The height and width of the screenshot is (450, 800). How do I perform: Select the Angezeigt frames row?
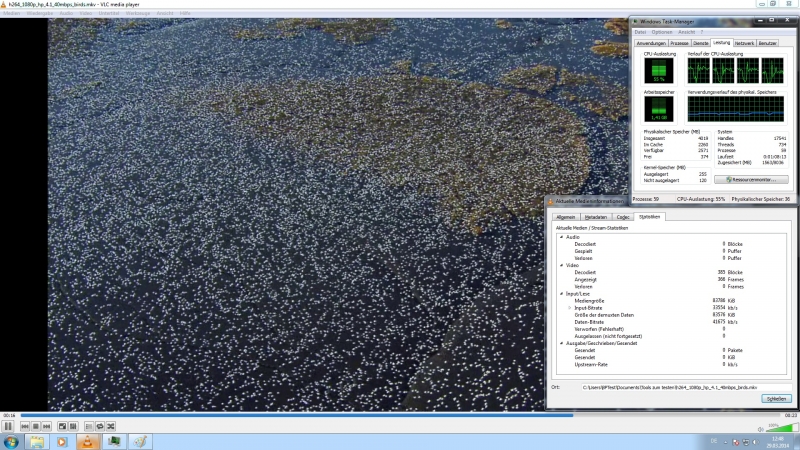click(x=671, y=280)
